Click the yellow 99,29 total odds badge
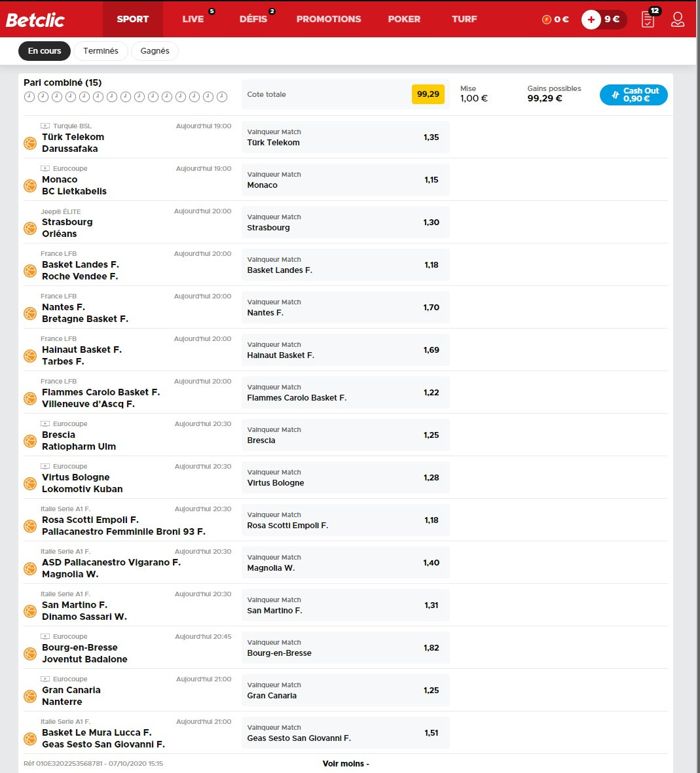700x773 pixels. pos(428,94)
